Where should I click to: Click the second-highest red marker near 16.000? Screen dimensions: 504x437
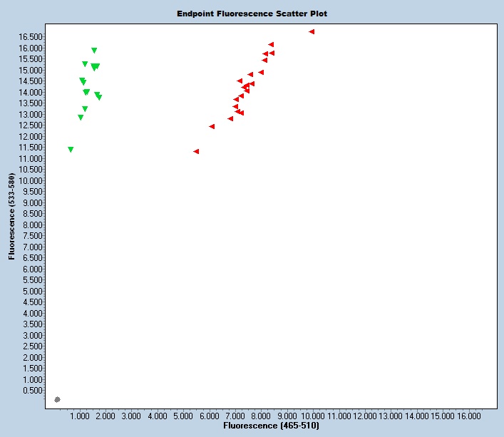(271, 44)
